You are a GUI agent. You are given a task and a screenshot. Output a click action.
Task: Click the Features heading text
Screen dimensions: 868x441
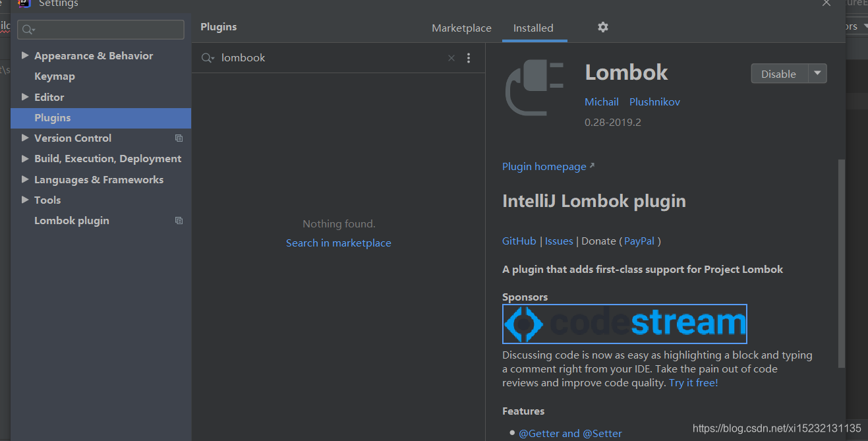(523, 411)
